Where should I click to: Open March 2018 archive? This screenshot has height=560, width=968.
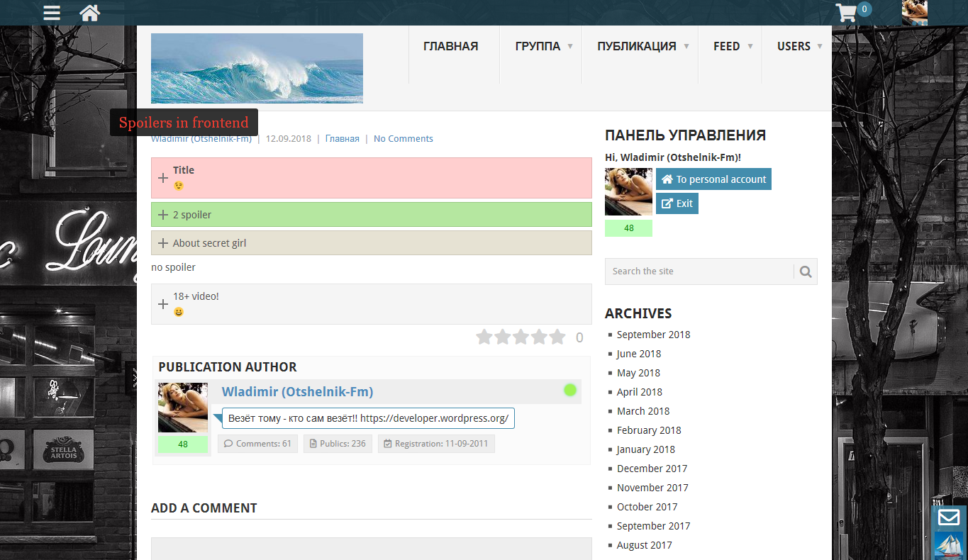tap(643, 411)
